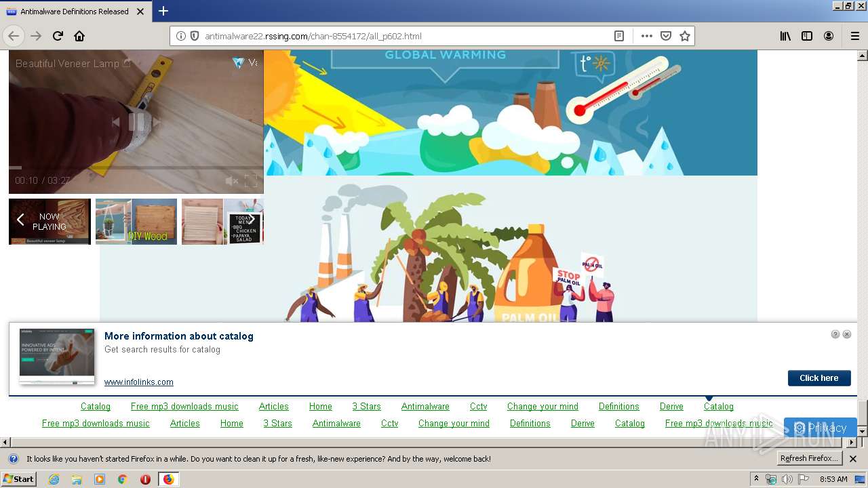Image resolution: width=868 pixels, height=488 pixels.
Task: Open the volume tray icon
Action: 787,479
